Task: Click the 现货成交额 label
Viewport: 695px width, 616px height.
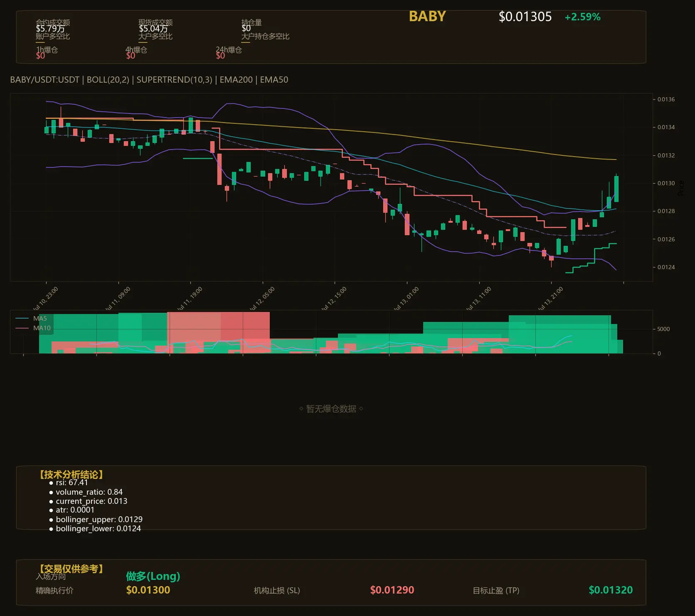Action: click(x=155, y=22)
